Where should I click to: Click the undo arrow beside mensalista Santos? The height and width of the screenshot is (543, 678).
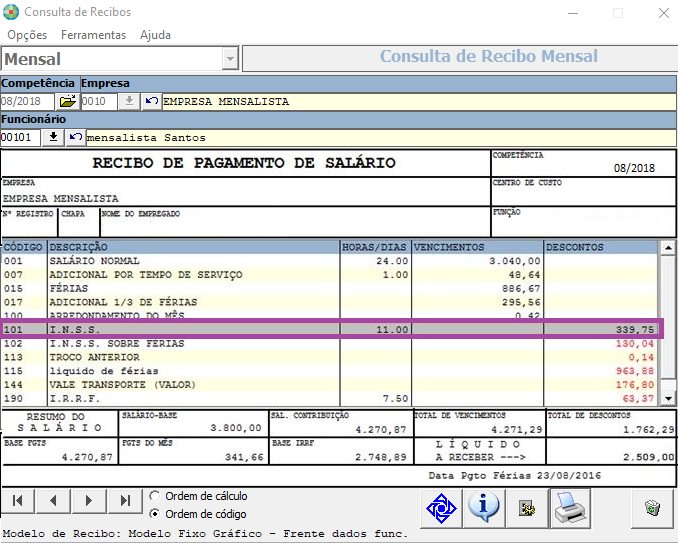[76, 137]
